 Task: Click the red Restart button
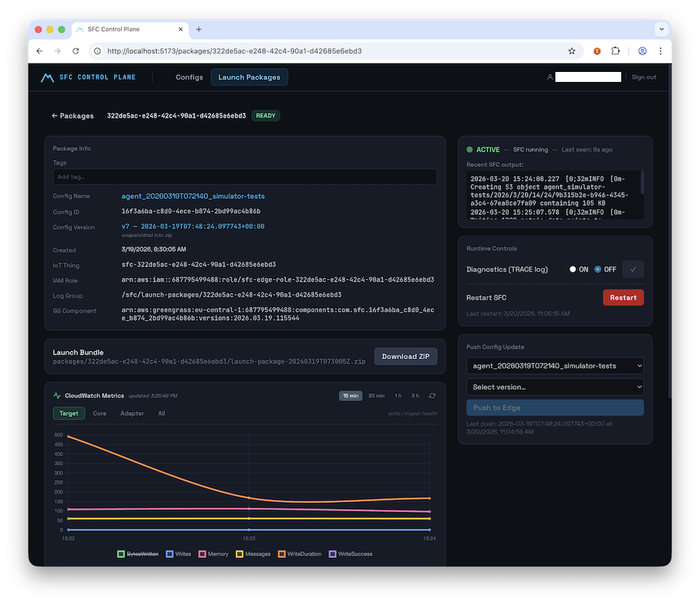click(623, 298)
